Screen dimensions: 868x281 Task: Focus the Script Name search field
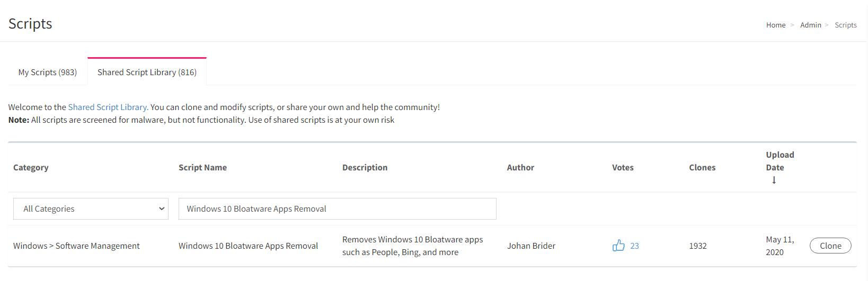pos(338,209)
